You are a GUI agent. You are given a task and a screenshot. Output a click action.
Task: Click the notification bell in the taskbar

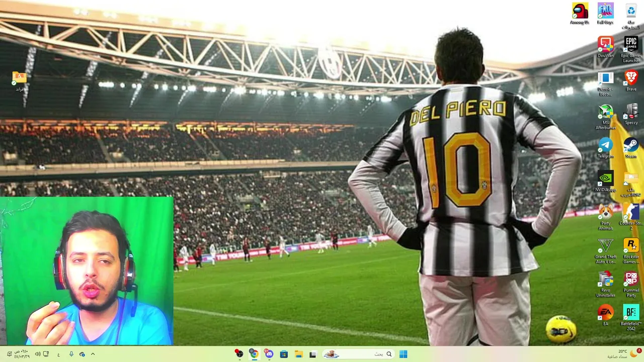coord(9,354)
